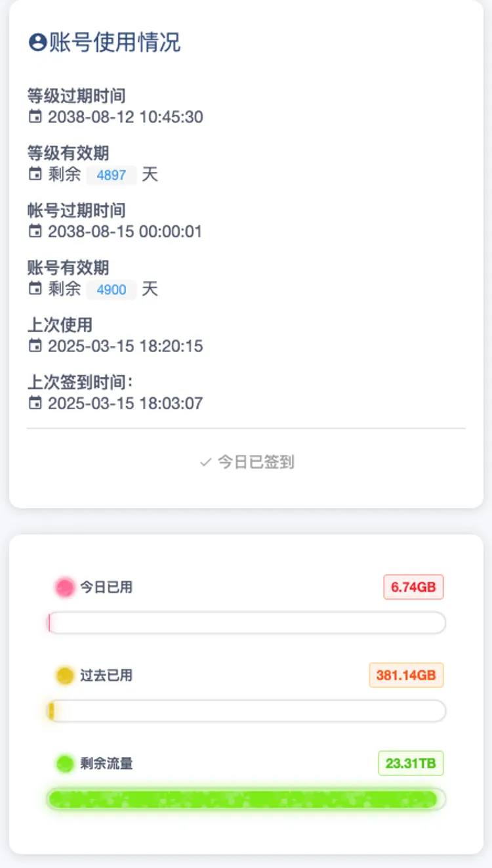This screenshot has height=868, width=492.
Task: Click the calendar icon beside 剩余 4897 天
Action: 35,175
